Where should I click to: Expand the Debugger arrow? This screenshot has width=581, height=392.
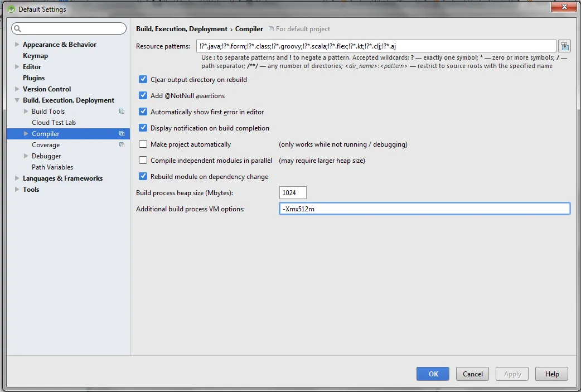26,156
